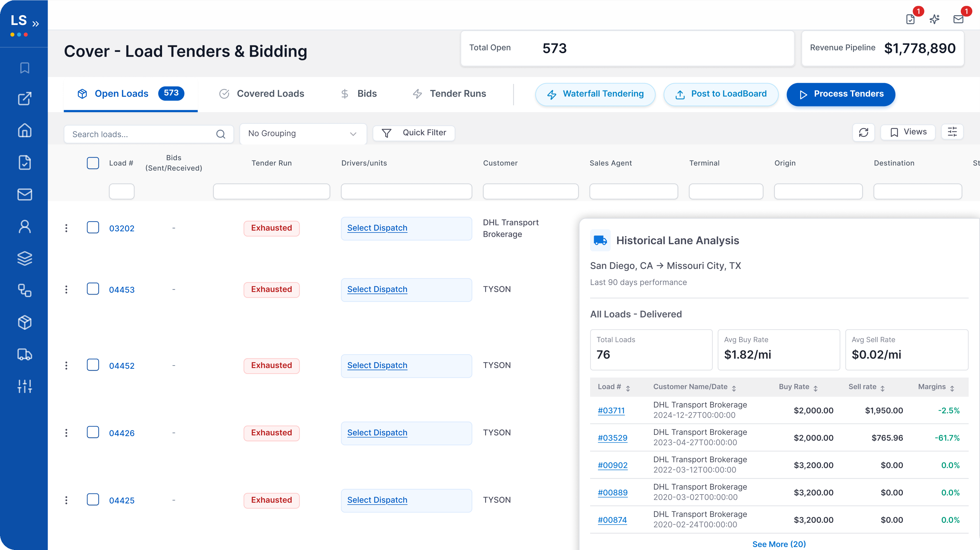Open the header envelope notifications icon
Viewport: 980px width, 550px height.
pos(958,19)
